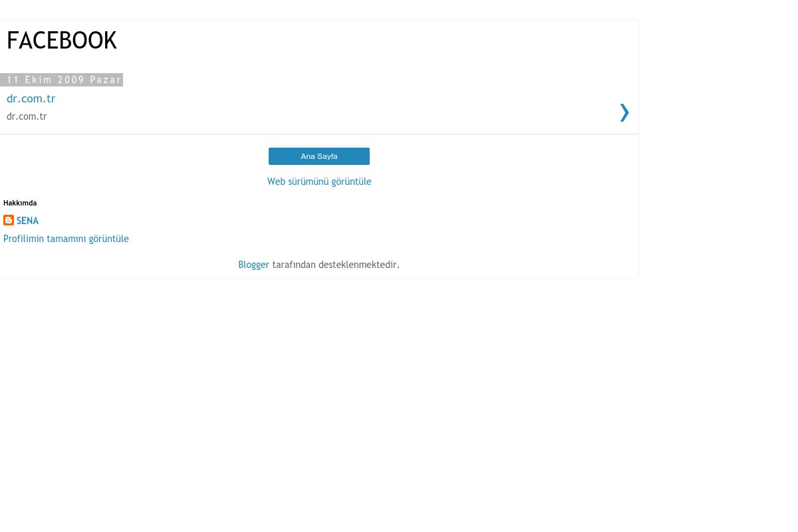Viewport: 798px width, 532px height.
Task: Go to Ana Sayfa button
Action: coord(319,156)
